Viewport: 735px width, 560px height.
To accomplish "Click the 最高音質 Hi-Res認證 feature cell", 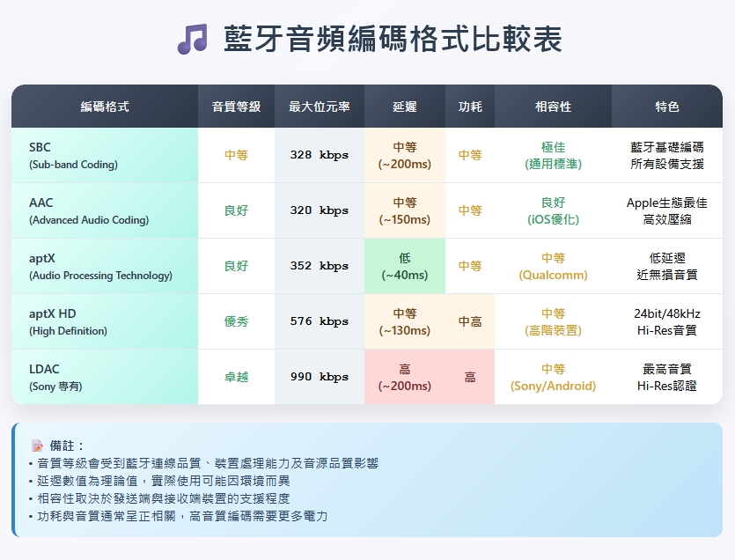I will pyautogui.click(x=667, y=377).
